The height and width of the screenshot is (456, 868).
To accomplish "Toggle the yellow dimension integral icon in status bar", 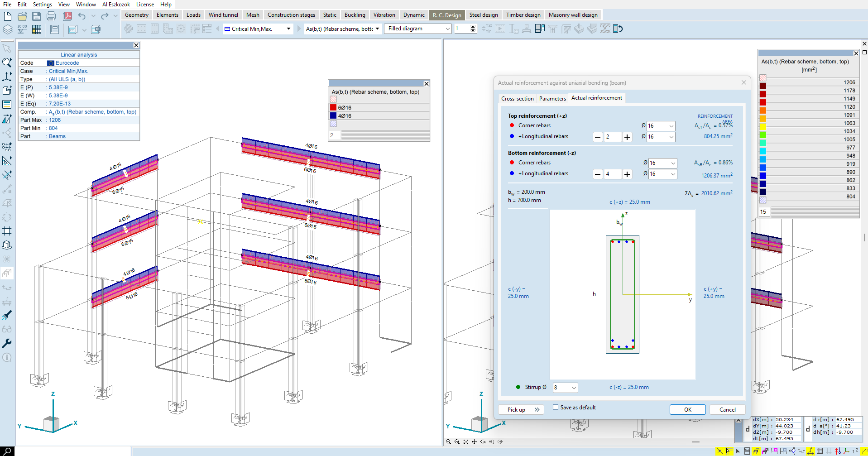I will pyautogui.click(x=810, y=451).
